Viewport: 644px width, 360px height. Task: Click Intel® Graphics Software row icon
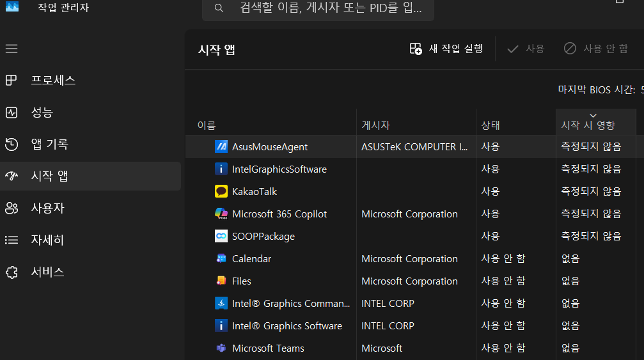point(221,325)
